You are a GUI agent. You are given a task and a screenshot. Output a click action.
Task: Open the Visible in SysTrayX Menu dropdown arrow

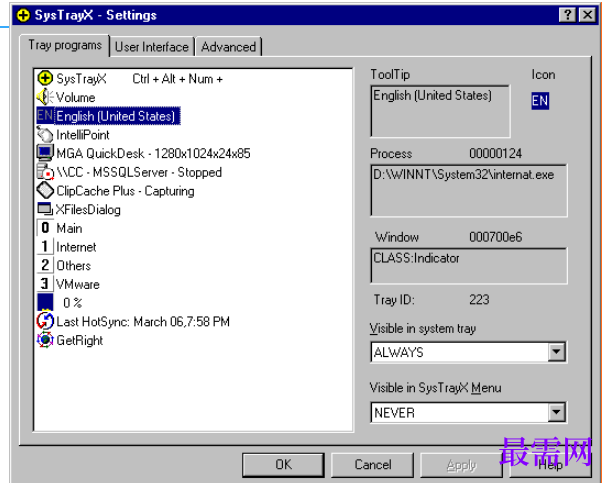(x=556, y=412)
